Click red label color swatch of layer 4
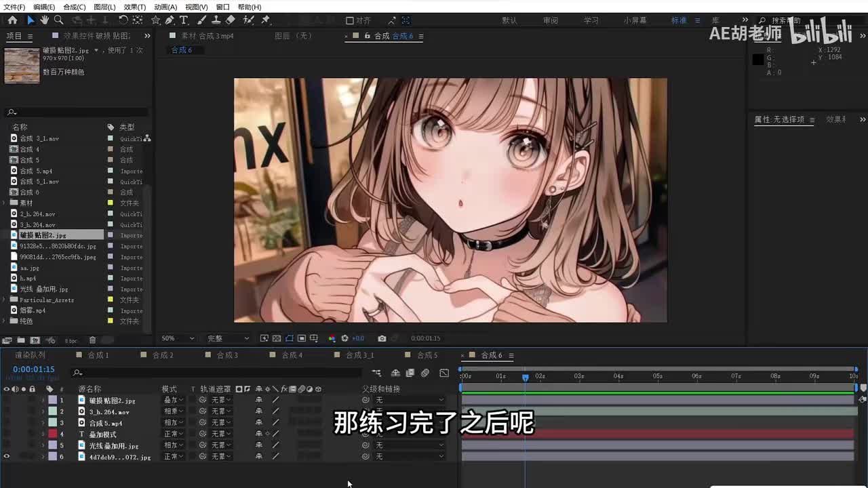 (x=52, y=434)
